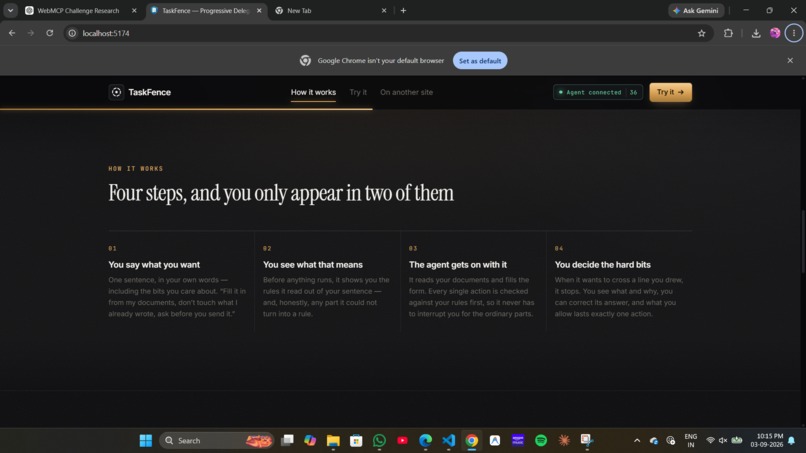
Task: Open Task View from the taskbar
Action: pos(287,440)
